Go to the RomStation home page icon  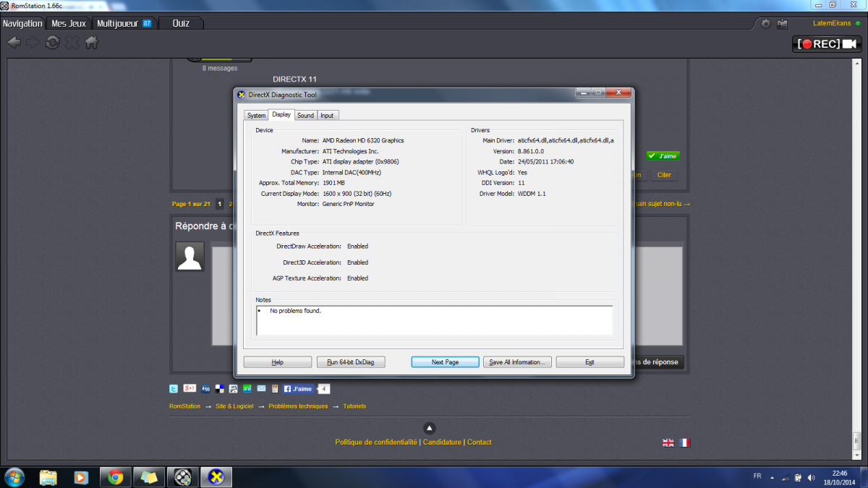[x=92, y=43]
